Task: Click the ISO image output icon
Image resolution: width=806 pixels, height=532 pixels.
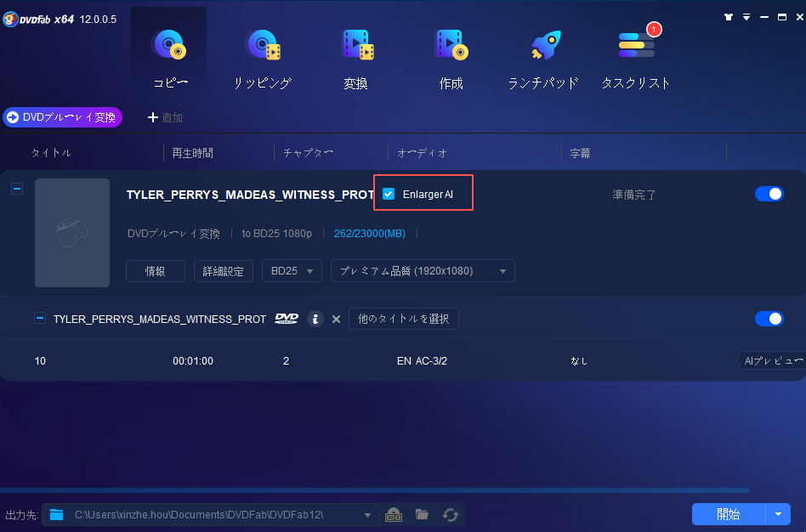Action: tap(394, 514)
